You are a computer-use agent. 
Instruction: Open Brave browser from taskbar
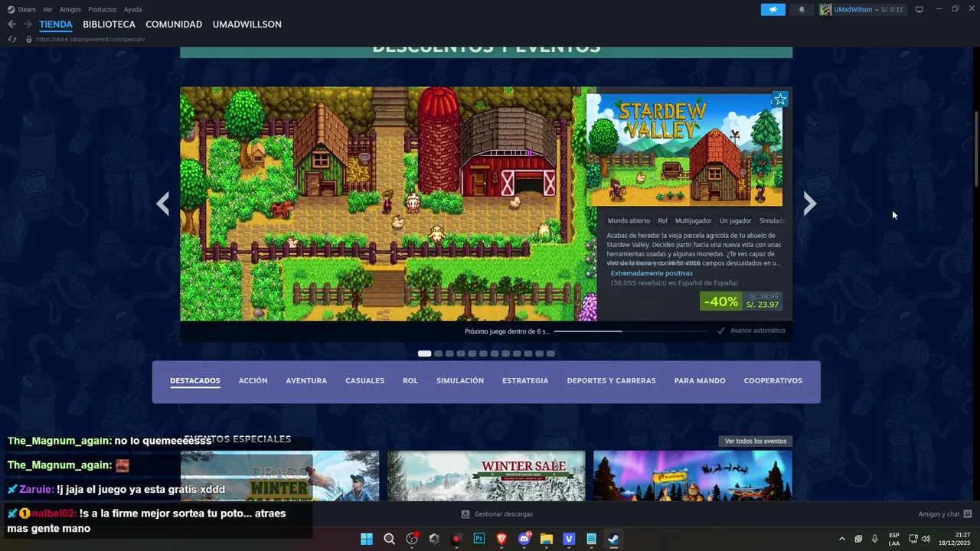pyautogui.click(x=501, y=539)
